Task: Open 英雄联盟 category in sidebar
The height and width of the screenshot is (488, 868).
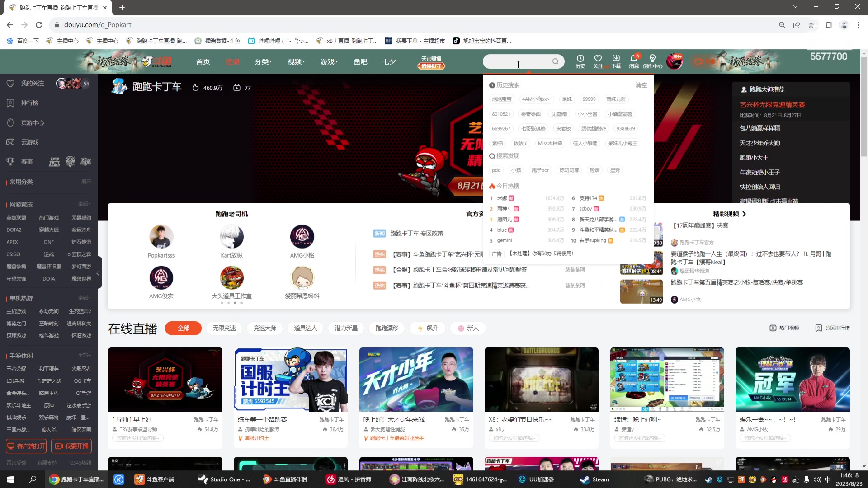Action: [16, 218]
